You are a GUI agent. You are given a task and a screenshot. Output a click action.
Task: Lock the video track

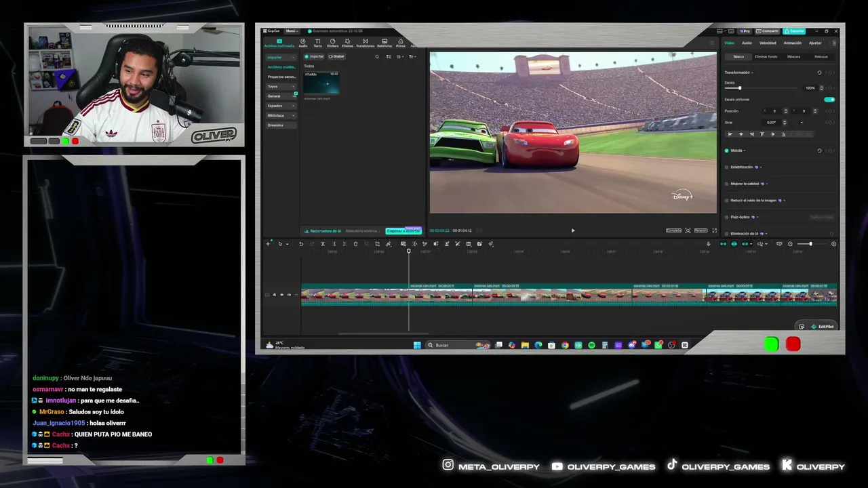[x=275, y=295]
